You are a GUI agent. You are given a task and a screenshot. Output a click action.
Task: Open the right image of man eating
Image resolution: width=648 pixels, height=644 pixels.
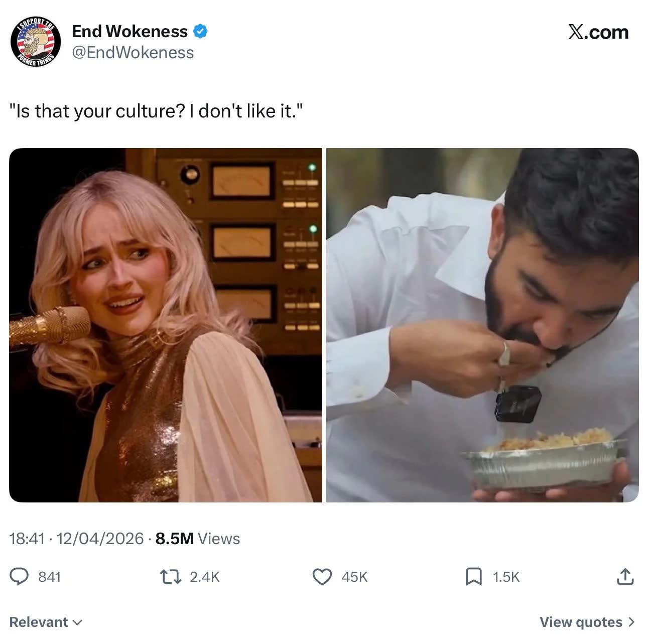pos(482,325)
